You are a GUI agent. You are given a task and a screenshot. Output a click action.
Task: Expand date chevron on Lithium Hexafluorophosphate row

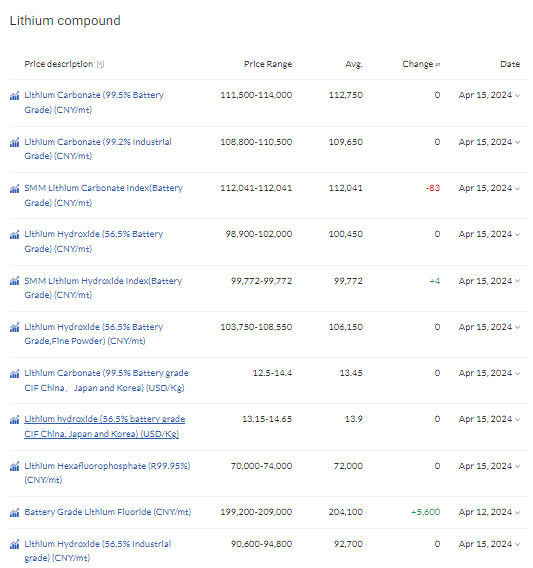click(517, 467)
